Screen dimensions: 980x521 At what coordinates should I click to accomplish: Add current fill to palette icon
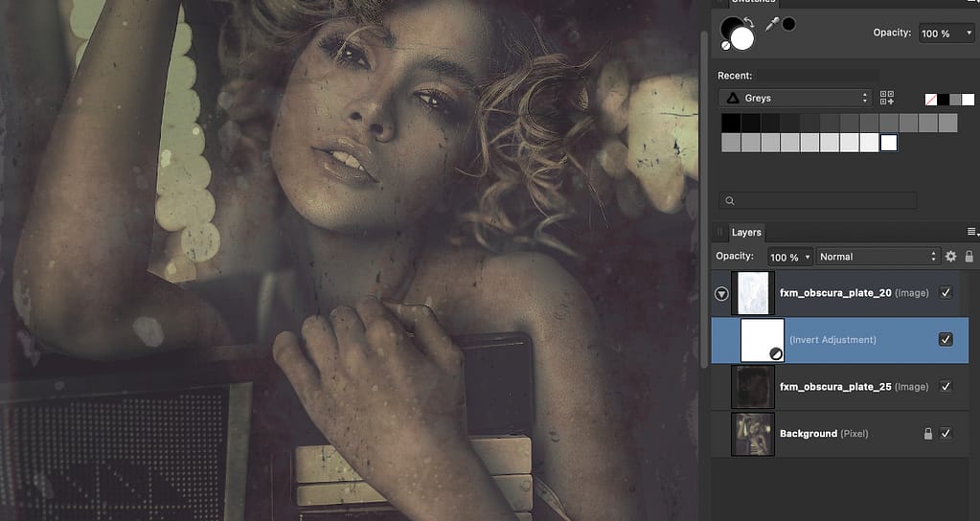pyautogui.click(x=887, y=98)
